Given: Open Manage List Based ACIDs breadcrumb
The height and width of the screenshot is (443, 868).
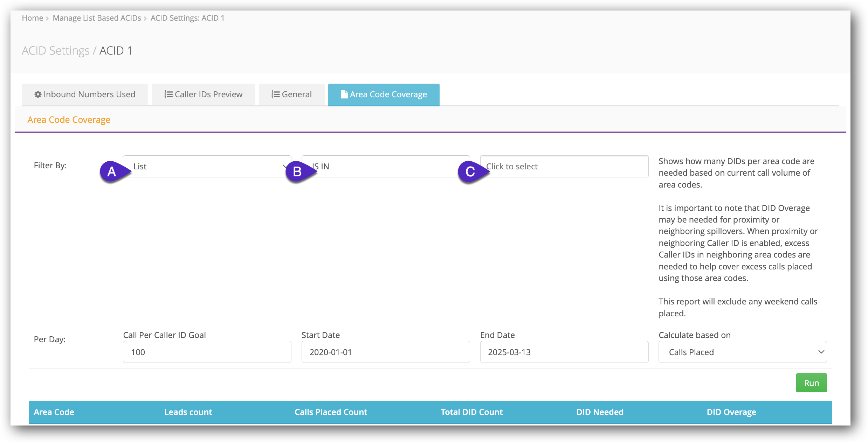Looking at the screenshot, I should (97, 18).
